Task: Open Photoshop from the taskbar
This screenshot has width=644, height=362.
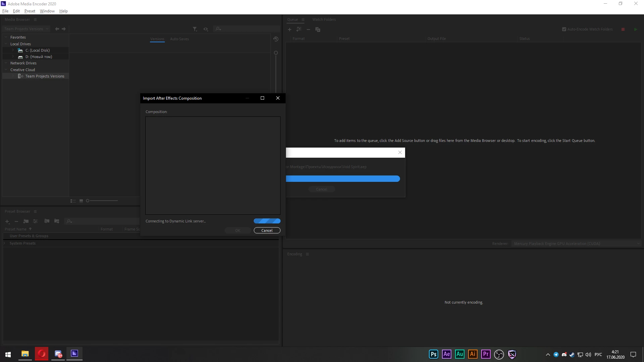Action: coord(434,354)
